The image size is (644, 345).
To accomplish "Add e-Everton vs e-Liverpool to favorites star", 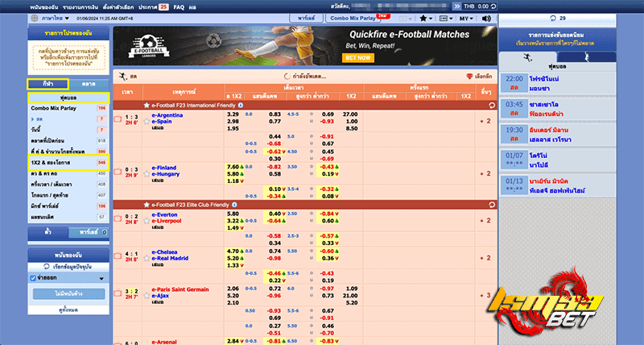I will (x=147, y=221).
